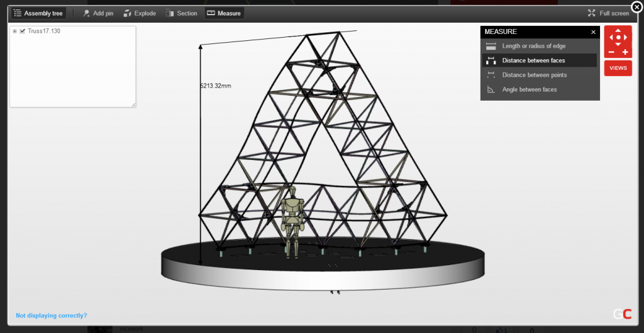Zoom out with the minus button
The height and width of the screenshot is (333, 644).
pyautogui.click(x=611, y=52)
